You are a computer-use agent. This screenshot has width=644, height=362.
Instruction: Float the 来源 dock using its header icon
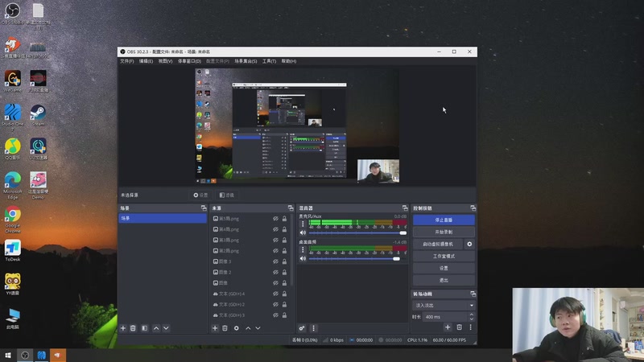click(x=291, y=208)
